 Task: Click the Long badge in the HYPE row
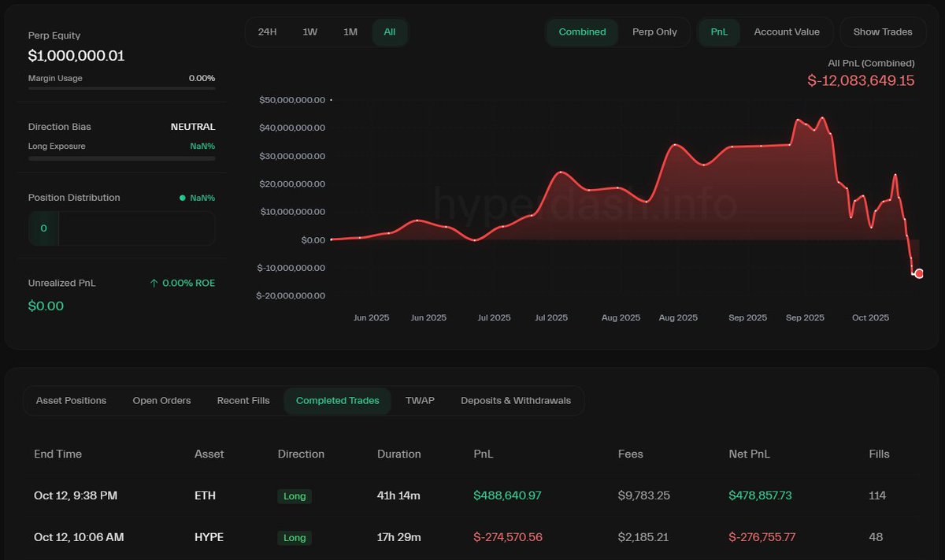coord(295,538)
